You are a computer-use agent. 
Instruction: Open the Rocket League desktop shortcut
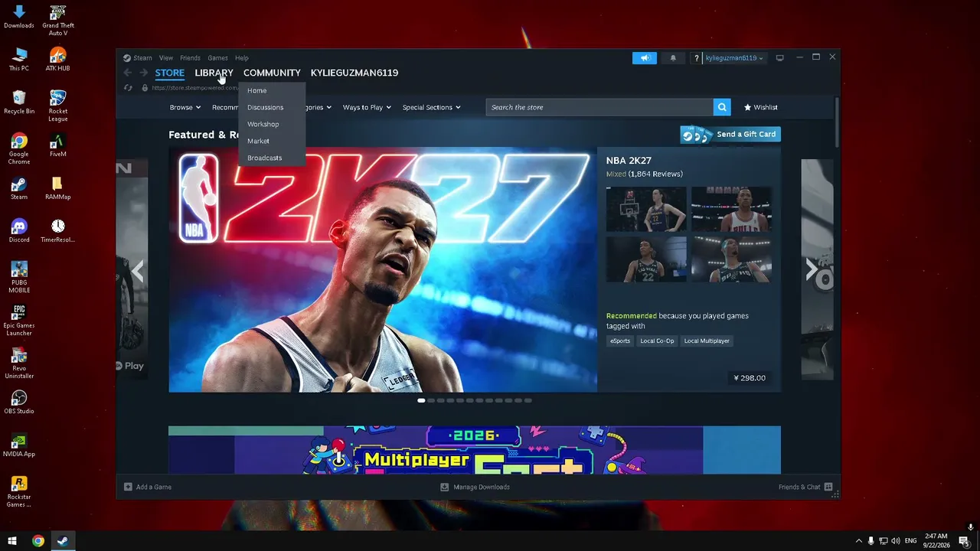[x=57, y=106]
